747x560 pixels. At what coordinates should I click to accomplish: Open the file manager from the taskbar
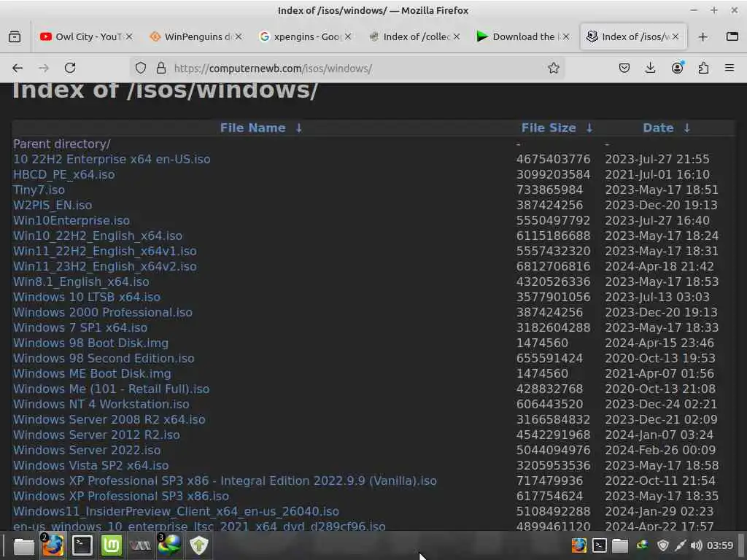click(24, 545)
